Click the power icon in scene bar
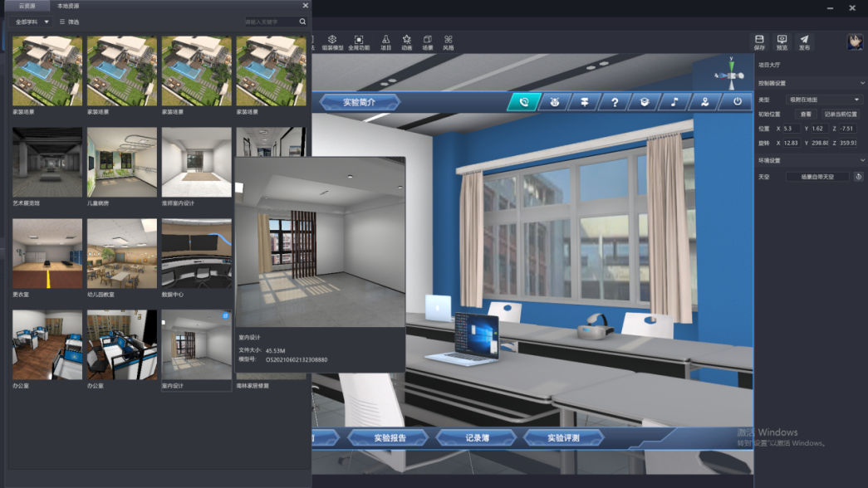Screen dimensions: 868x488 click(x=737, y=102)
